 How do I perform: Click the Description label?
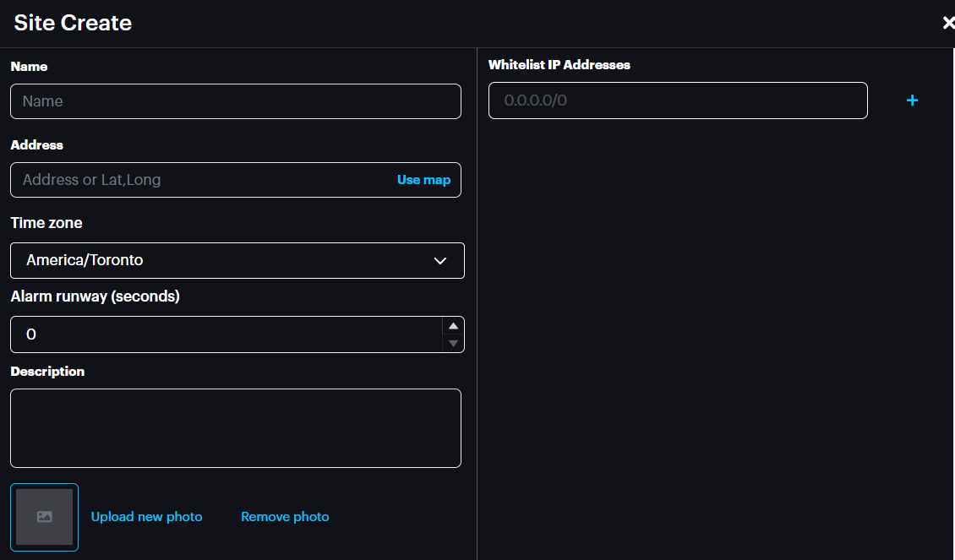(x=47, y=372)
